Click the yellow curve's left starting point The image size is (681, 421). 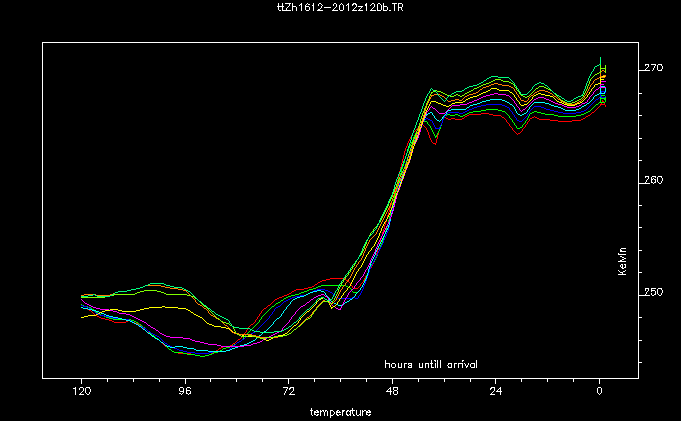pos(82,317)
